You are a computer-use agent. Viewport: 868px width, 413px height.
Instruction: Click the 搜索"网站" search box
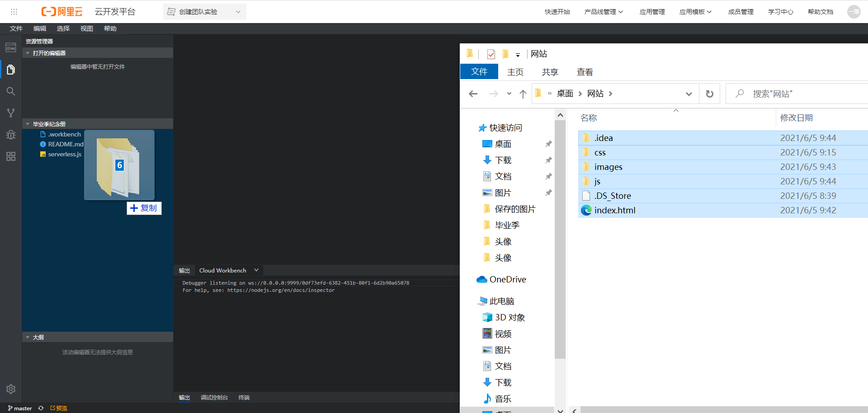pyautogui.click(x=797, y=94)
